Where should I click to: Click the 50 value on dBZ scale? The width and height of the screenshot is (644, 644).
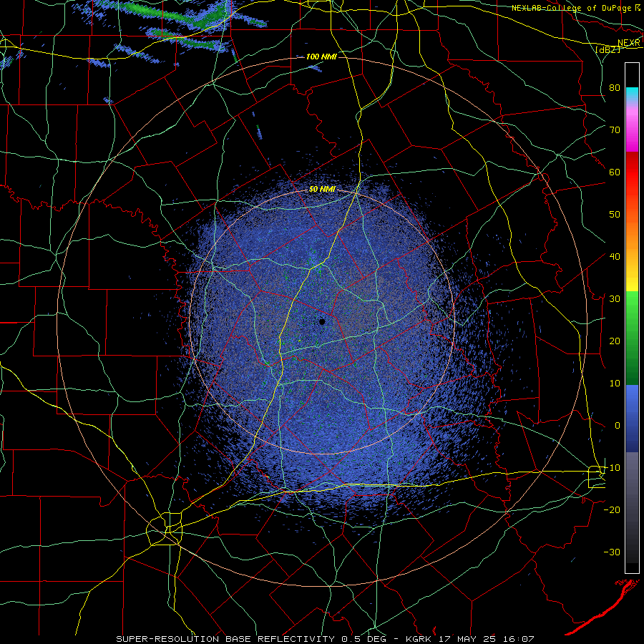615,215
